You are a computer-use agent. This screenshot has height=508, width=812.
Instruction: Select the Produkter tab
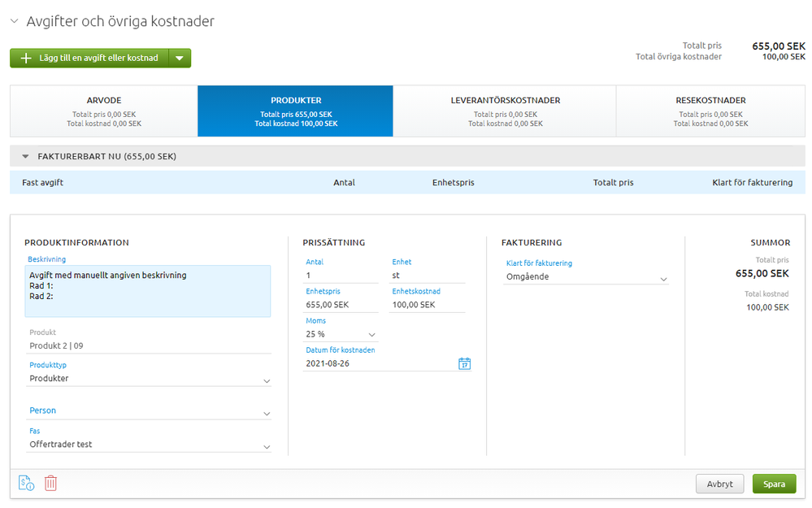click(296, 111)
